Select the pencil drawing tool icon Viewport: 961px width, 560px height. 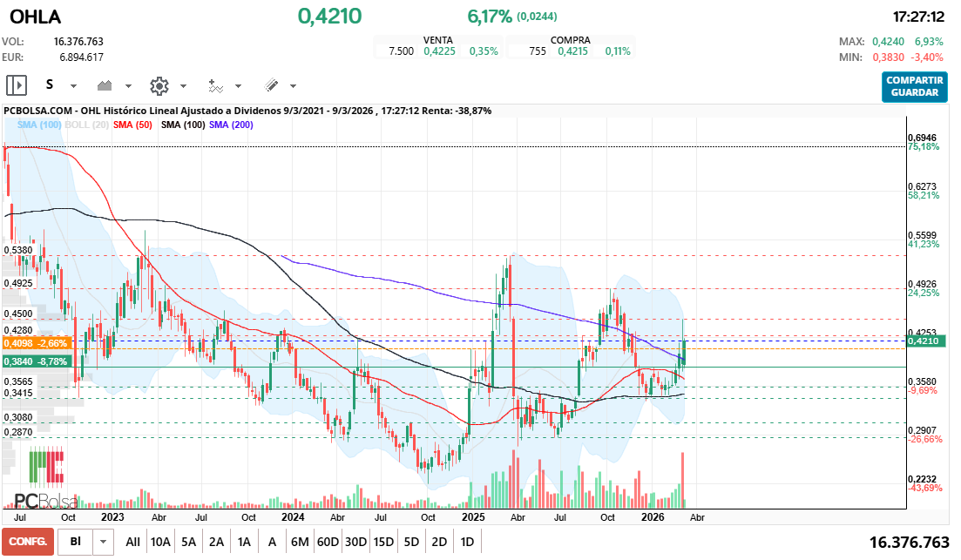270,85
